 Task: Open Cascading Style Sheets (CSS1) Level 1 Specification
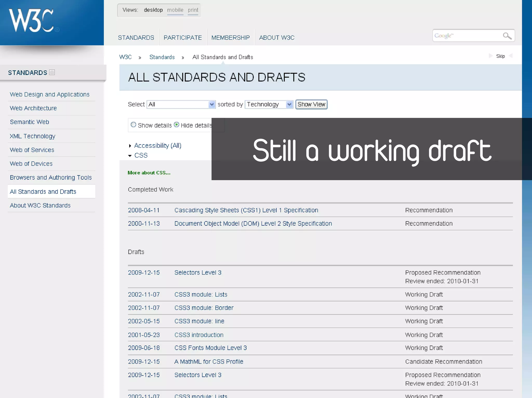coord(246,210)
